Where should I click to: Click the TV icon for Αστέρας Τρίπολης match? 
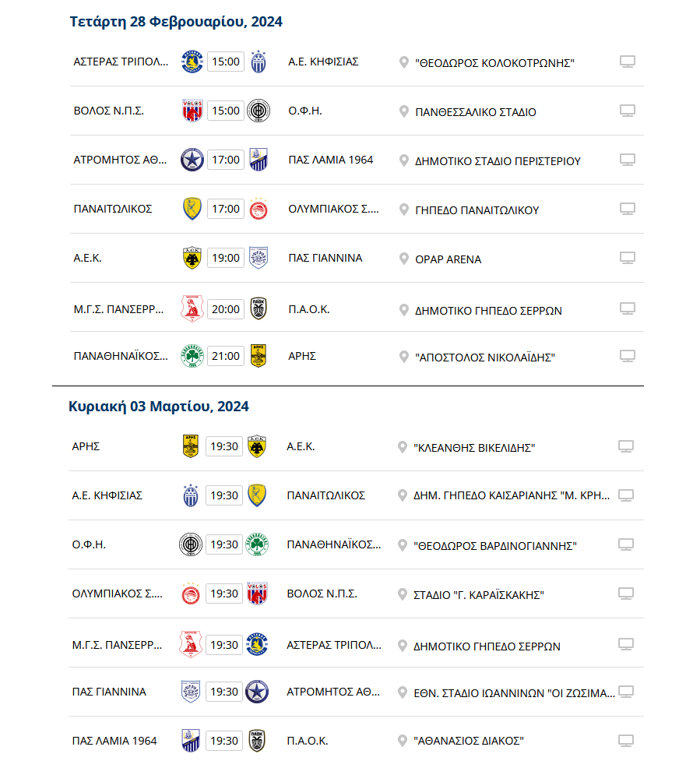point(627,62)
